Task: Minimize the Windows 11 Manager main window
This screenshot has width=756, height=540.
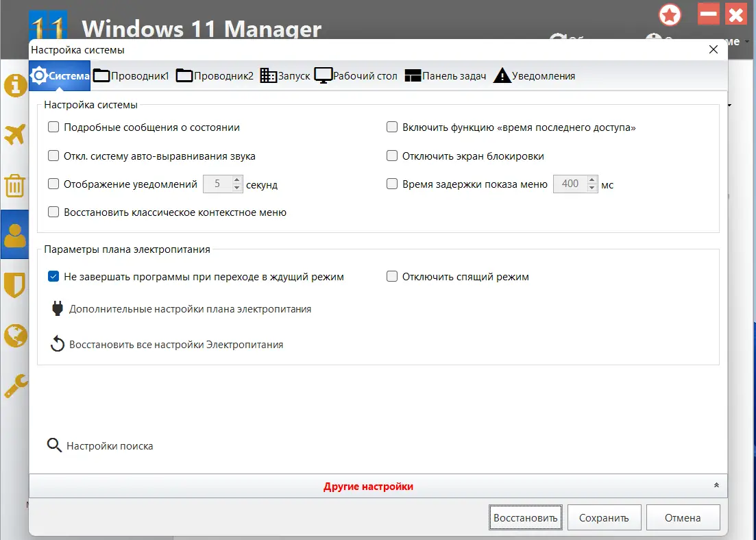Action: click(x=708, y=14)
